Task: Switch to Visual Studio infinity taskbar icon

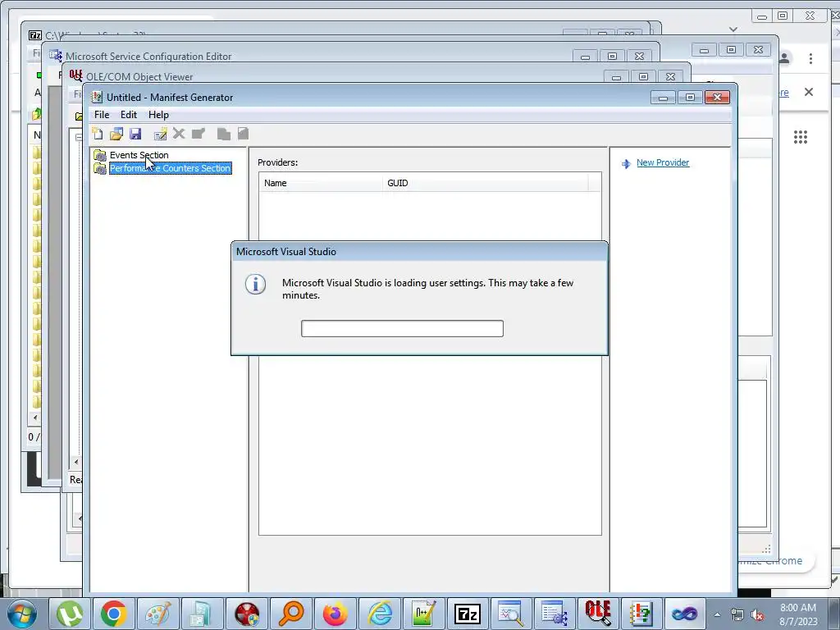Action: [x=685, y=614]
